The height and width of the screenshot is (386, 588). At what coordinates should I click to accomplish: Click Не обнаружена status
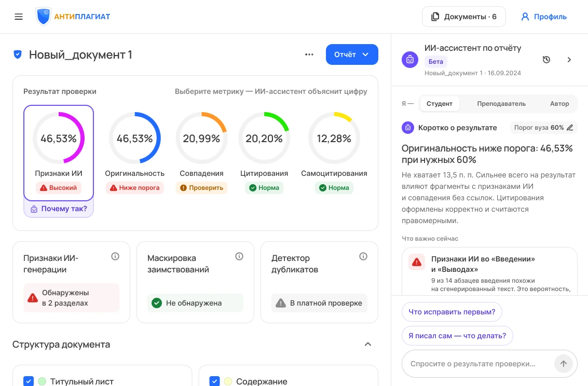pos(195,303)
